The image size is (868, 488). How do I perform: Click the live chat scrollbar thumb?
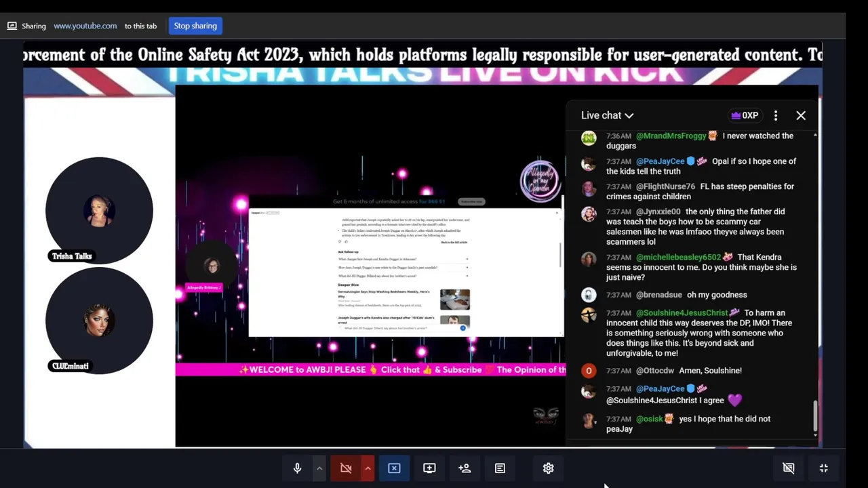815,415
